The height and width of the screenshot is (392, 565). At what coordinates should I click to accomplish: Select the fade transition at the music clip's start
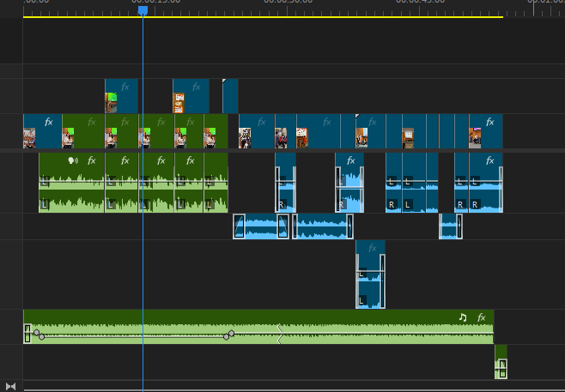pos(27,334)
